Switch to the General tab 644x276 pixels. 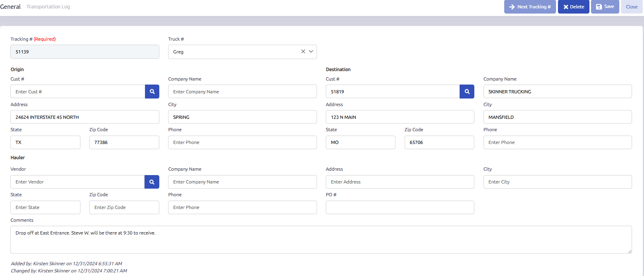tap(10, 7)
